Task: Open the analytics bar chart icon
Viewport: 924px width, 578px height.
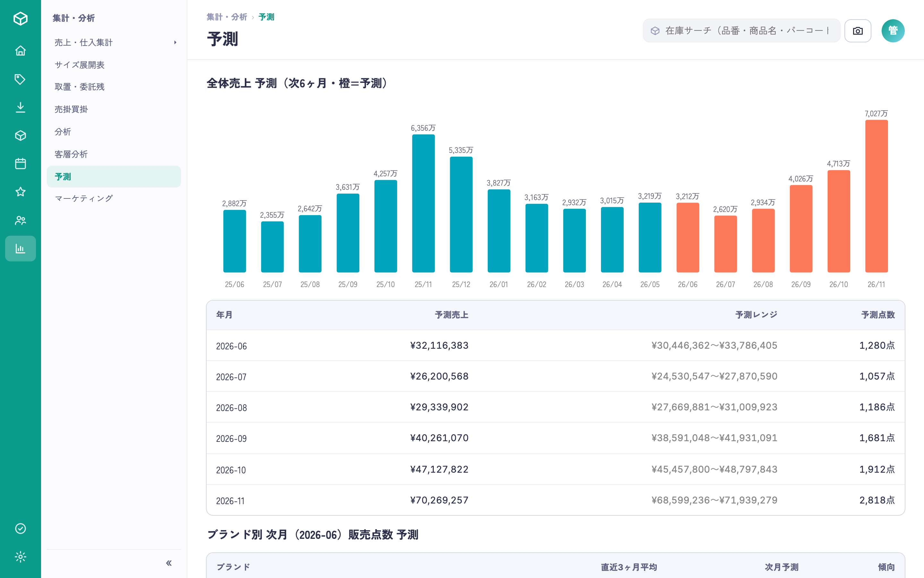Action: click(20, 249)
